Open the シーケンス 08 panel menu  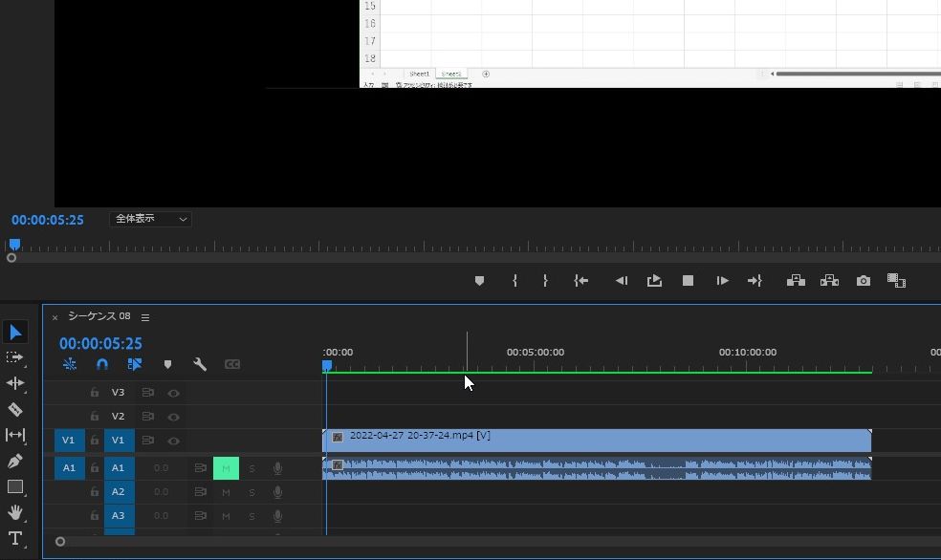pos(145,317)
